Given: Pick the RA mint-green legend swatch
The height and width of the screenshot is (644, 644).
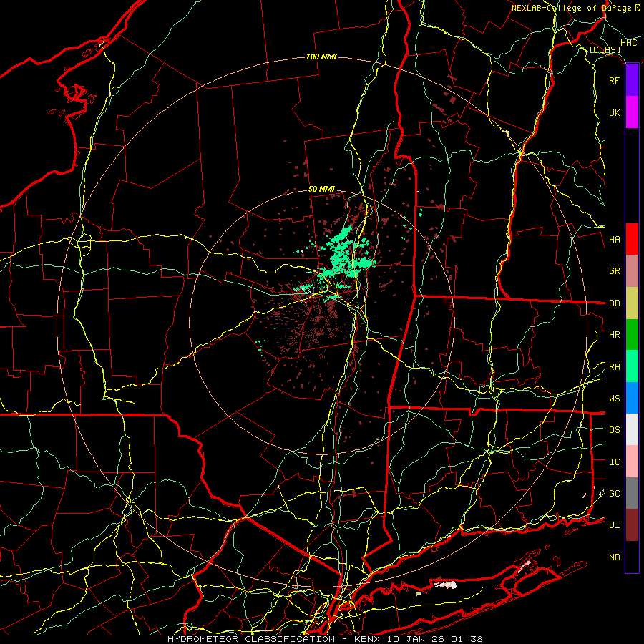Looking at the screenshot, I should (632, 366).
